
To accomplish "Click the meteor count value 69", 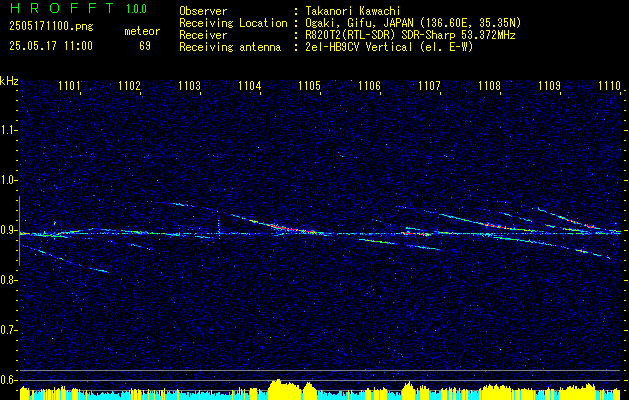I will point(145,46).
